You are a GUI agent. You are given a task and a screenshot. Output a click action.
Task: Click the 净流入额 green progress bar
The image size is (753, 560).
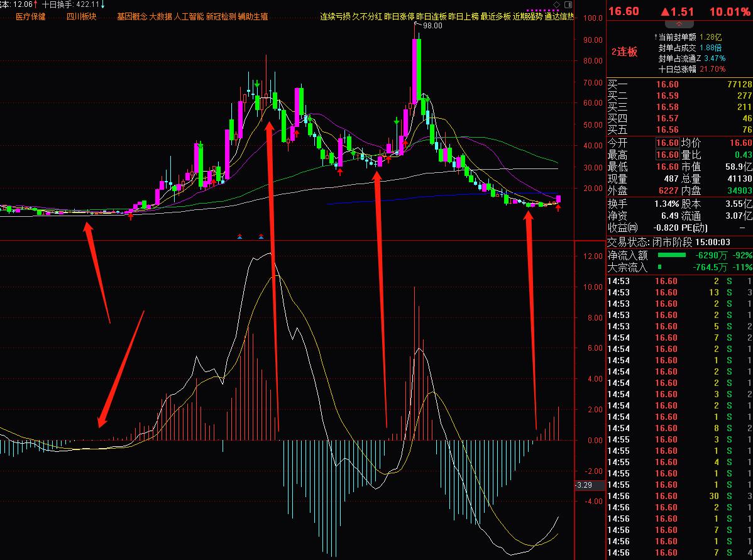coord(671,255)
